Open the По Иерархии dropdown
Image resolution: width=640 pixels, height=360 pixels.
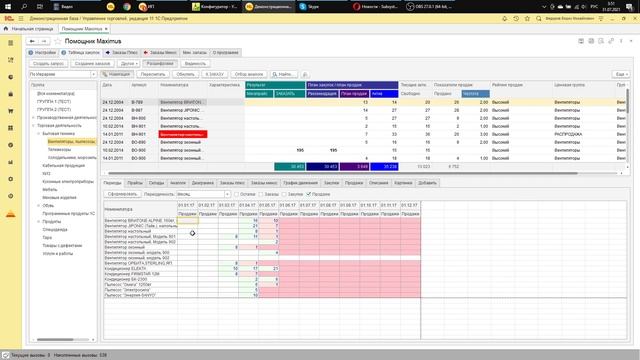click(x=93, y=74)
